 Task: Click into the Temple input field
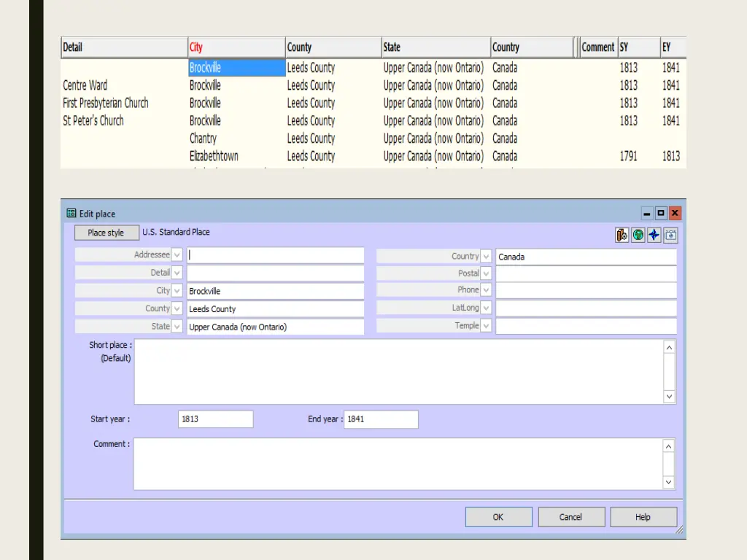[586, 326]
